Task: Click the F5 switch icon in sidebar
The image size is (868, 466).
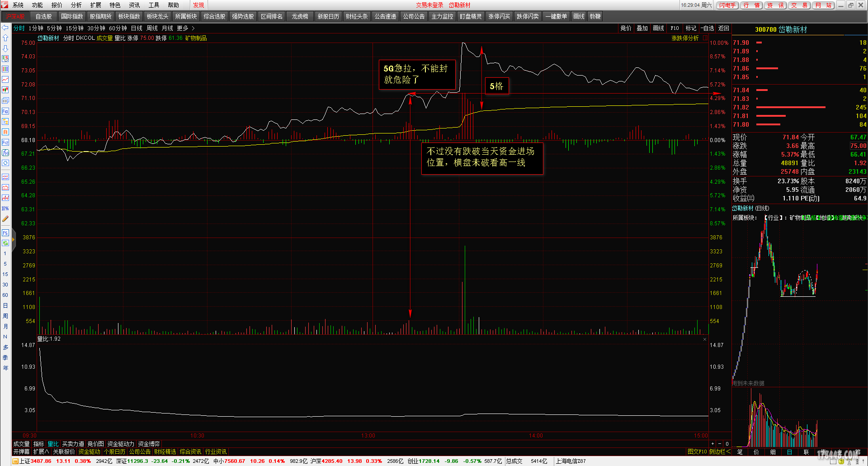Action: coord(5,233)
